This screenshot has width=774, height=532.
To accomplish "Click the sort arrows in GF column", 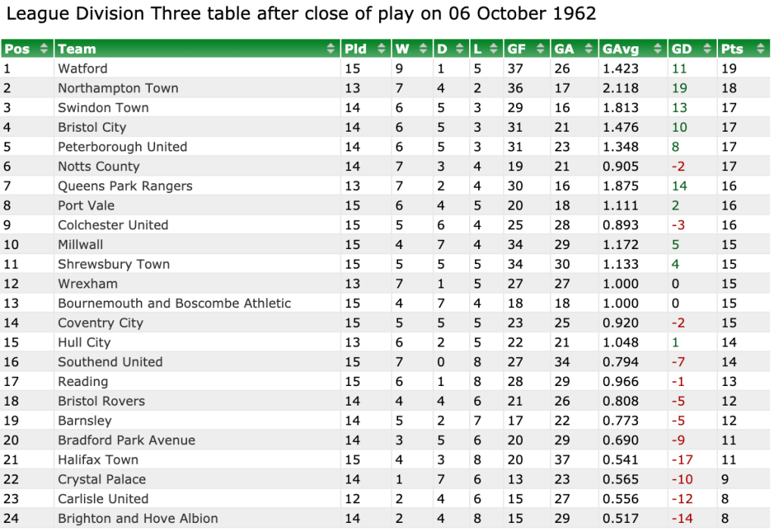I will point(540,49).
